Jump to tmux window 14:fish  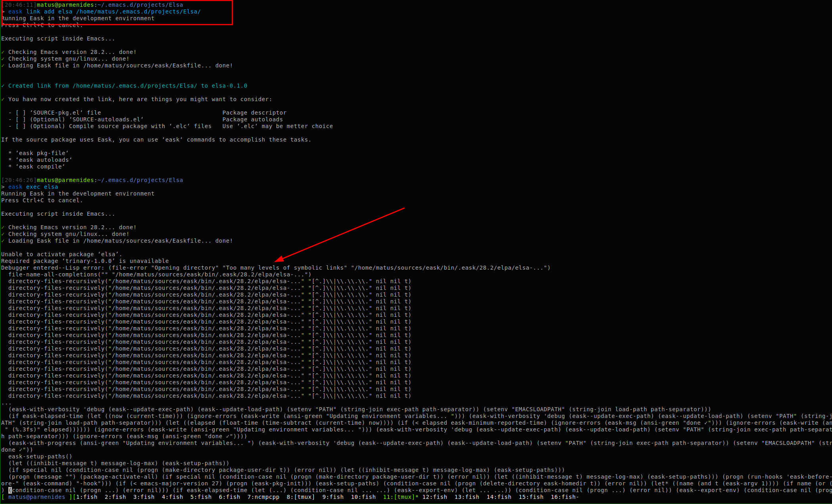click(498, 497)
